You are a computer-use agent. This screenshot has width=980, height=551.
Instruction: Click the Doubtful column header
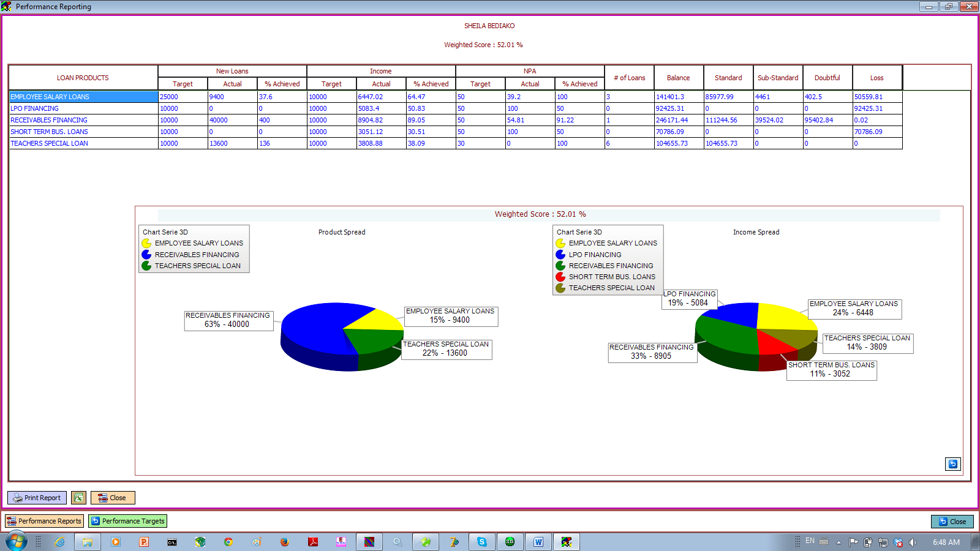coord(827,78)
